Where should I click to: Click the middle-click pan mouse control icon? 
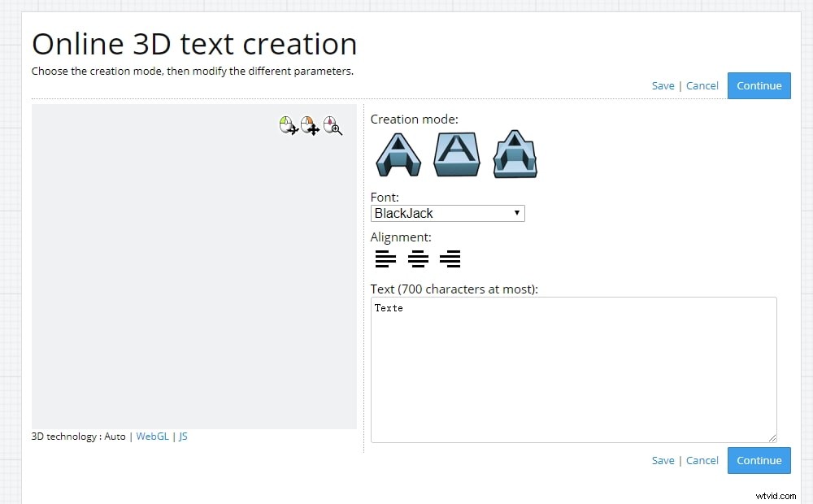pyautogui.click(x=310, y=125)
